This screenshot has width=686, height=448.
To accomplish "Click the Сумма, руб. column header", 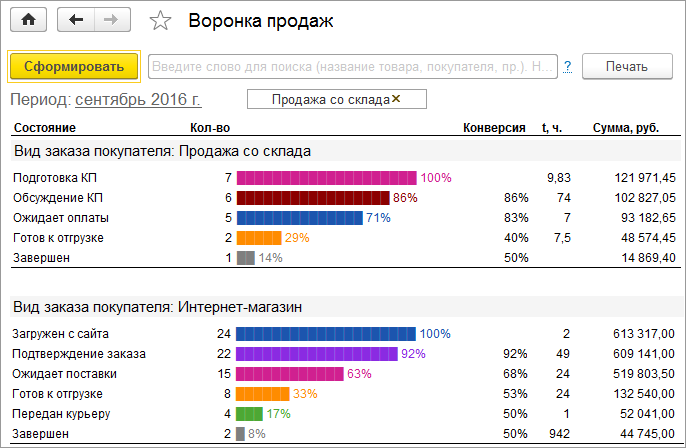I will click(x=625, y=128).
